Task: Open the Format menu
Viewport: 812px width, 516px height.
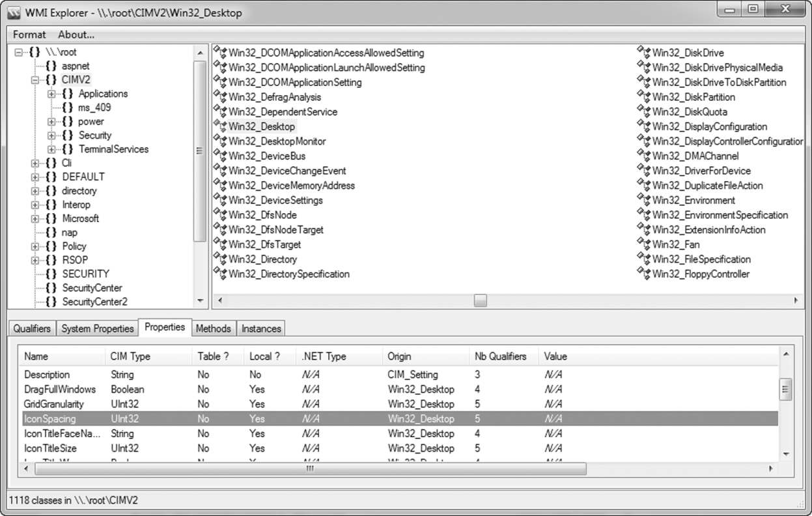Action: 29,35
